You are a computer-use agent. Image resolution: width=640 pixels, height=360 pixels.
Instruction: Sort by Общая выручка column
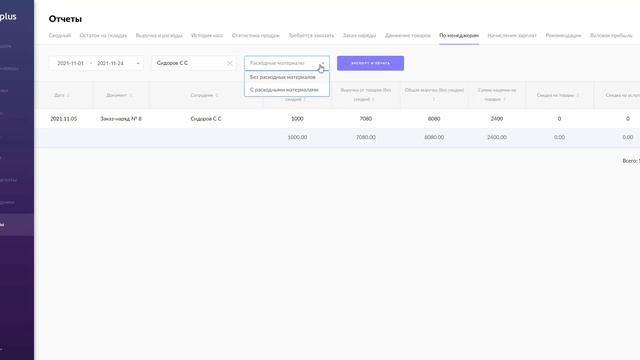pyautogui.click(x=434, y=94)
